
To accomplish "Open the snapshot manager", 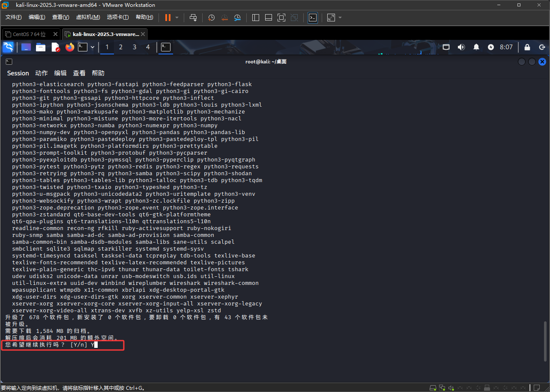I will (x=237, y=18).
